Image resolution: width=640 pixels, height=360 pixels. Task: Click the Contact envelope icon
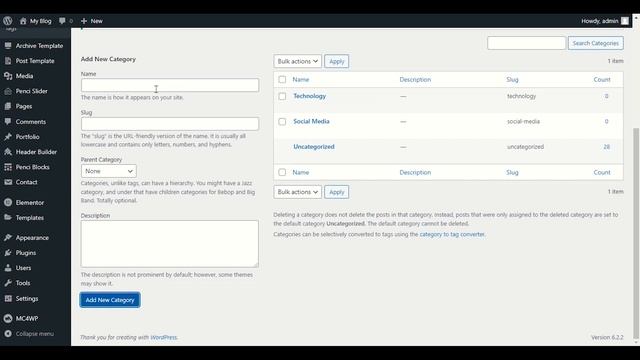tap(8, 182)
